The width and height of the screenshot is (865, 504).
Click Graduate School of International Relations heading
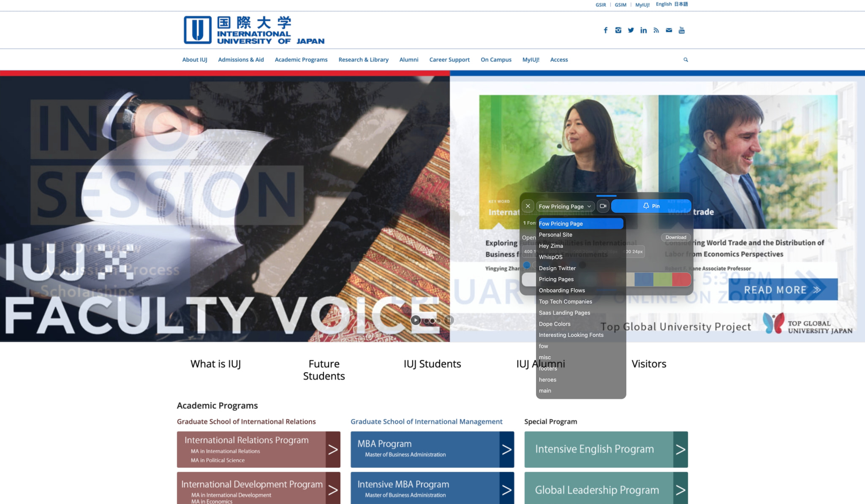[x=246, y=421]
